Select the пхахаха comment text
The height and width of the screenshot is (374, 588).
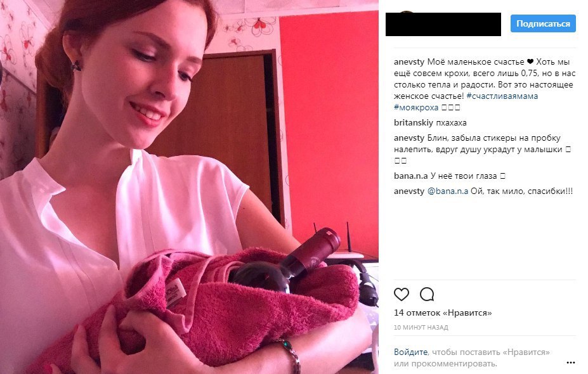point(451,123)
